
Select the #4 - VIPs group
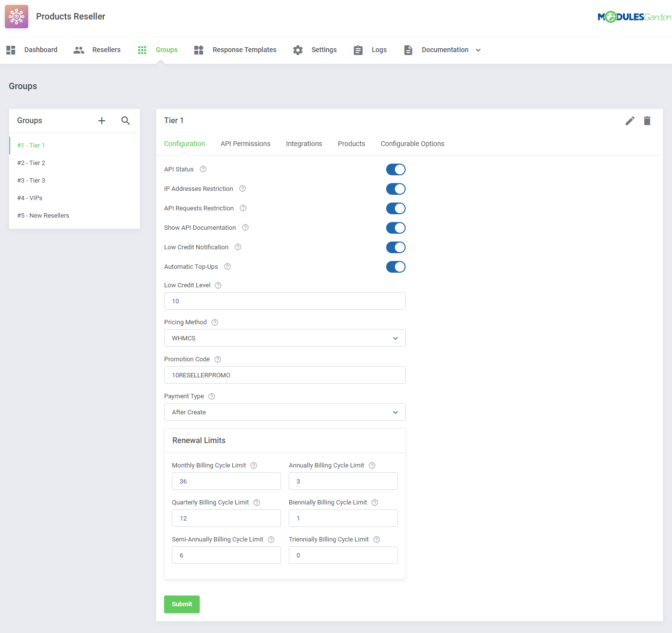(x=30, y=198)
